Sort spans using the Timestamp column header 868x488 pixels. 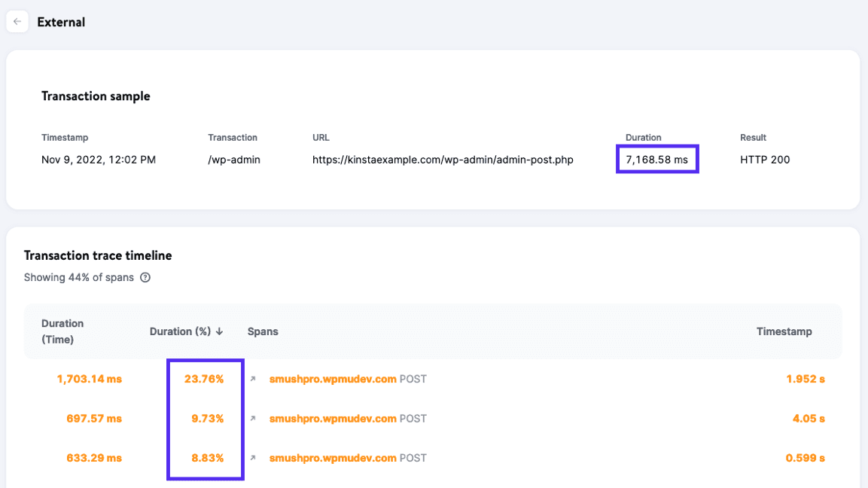784,331
